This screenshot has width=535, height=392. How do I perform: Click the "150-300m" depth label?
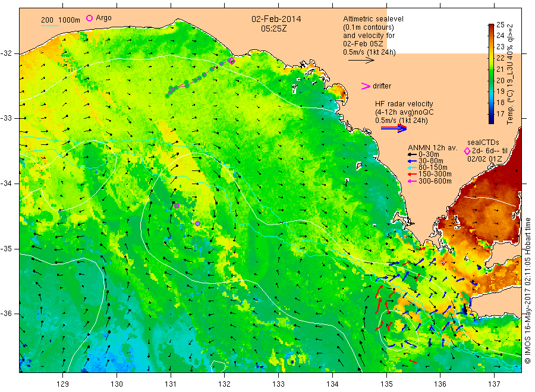pos(435,174)
